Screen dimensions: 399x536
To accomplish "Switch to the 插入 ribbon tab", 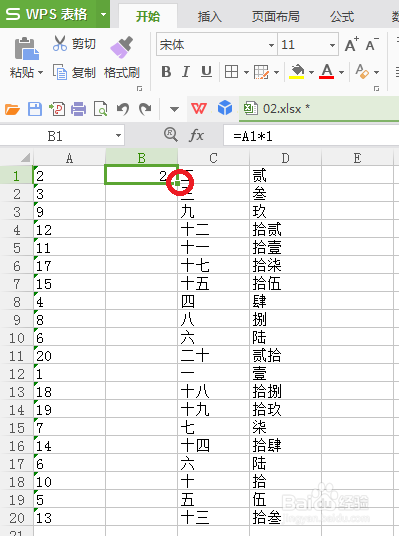I will pyautogui.click(x=210, y=16).
